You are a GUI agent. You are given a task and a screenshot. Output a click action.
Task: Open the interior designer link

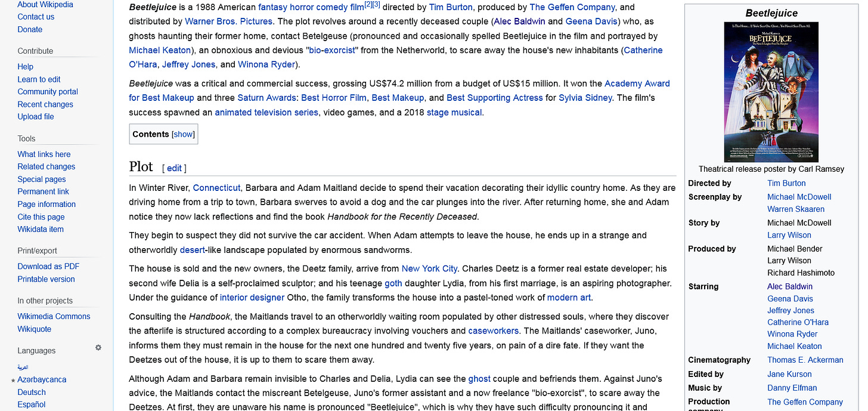pos(252,298)
